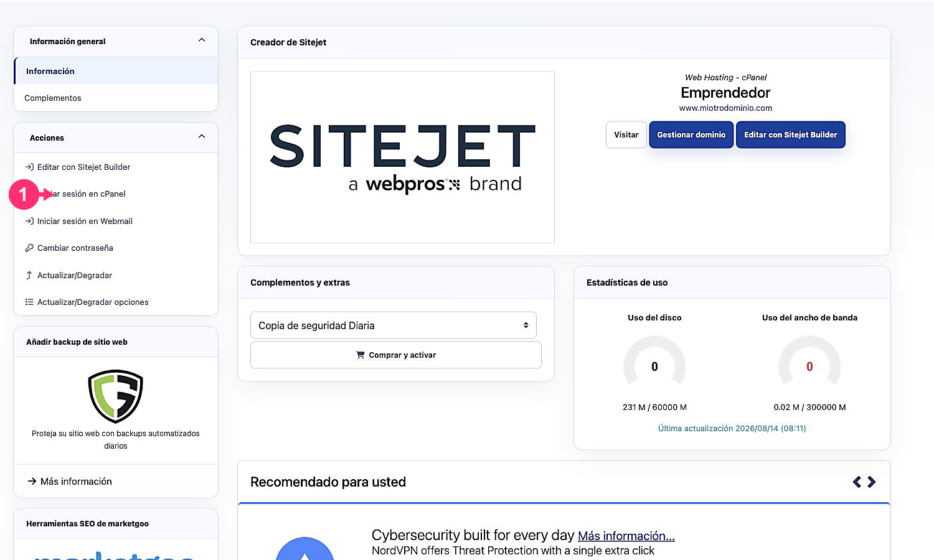The image size is (934, 560).
Task: Click the Uso del disco gauge
Action: click(x=654, y=363)
